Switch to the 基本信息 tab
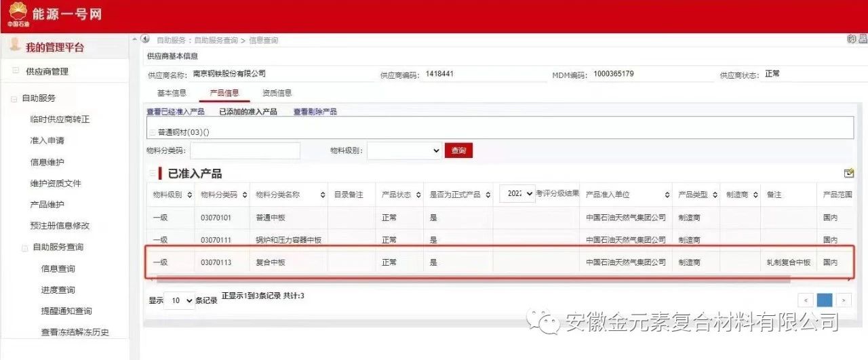The height and width of the screenshot is (360, 868). (172, 93)
